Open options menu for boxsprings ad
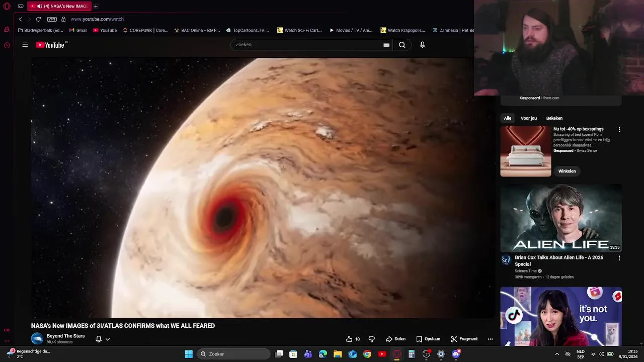644x362 pixels. (619, 130)
